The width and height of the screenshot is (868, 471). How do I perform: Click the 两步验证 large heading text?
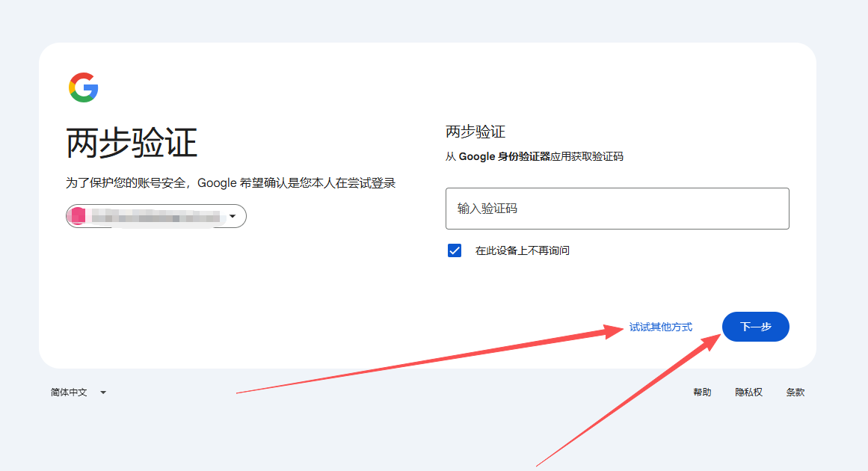[x=132, y=143]
